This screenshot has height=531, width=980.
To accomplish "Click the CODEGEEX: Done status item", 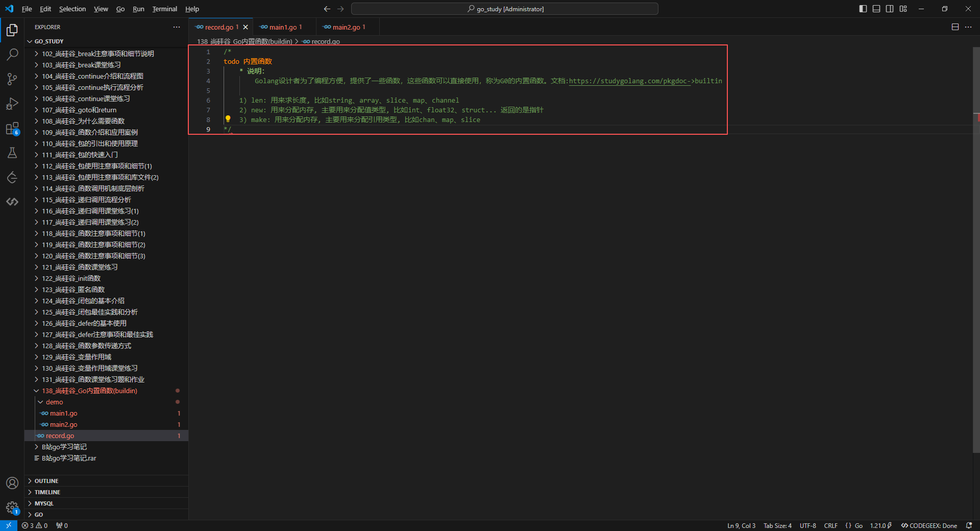I will click(x=929, y=525).
